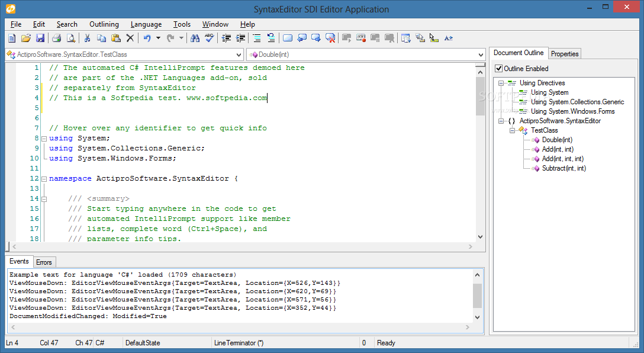Click the Redo arrow icon
Viewport: 644px width, 353px height.
[170, 38]
